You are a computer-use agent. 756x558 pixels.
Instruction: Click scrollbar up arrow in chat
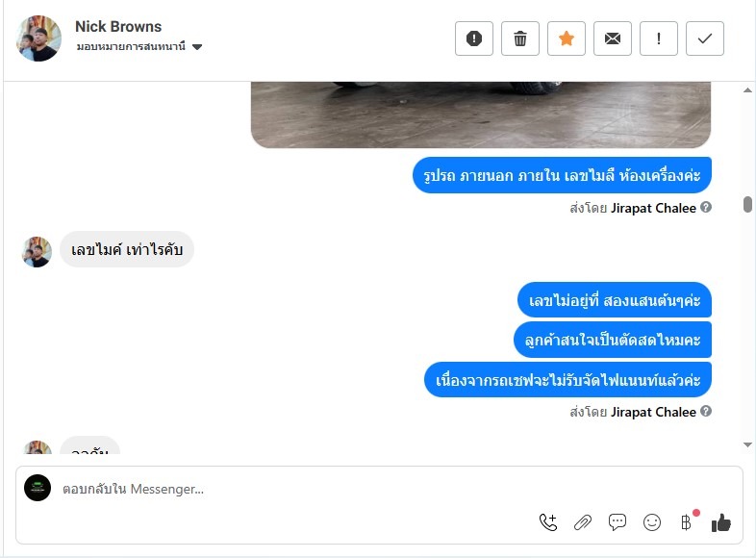click(x=747, y=90)
